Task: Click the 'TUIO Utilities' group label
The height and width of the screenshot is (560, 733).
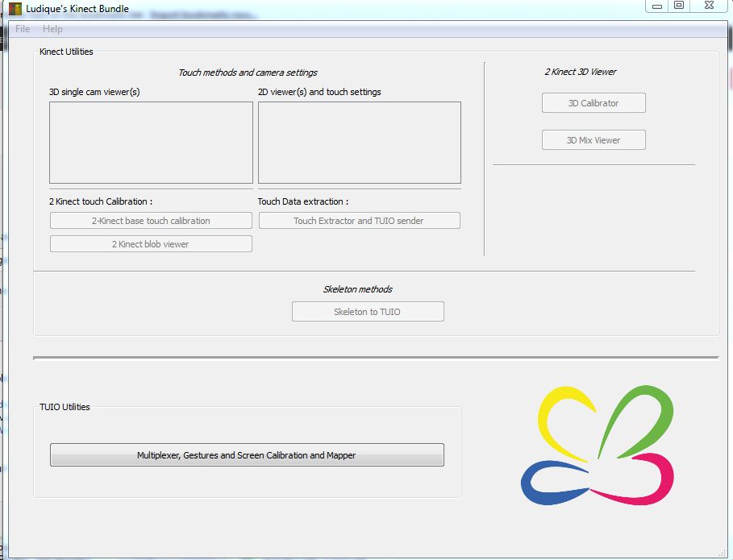Action: coord(65,407)
